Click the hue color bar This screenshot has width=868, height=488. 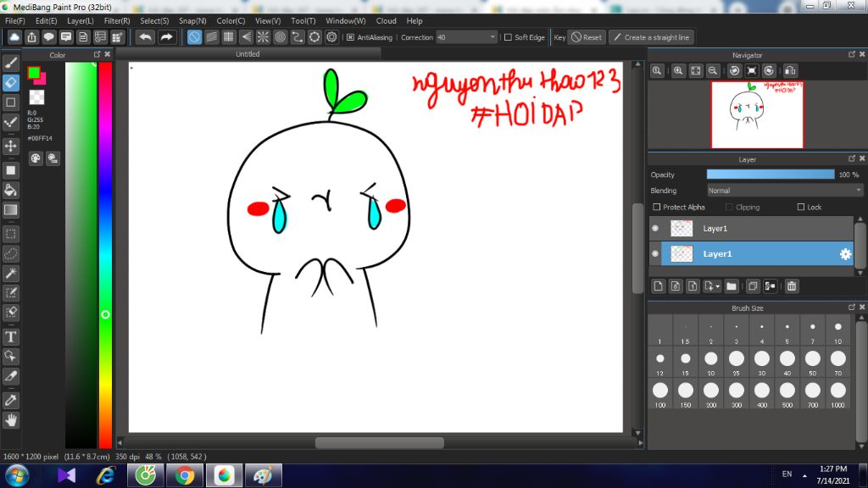tap(105, 255)
